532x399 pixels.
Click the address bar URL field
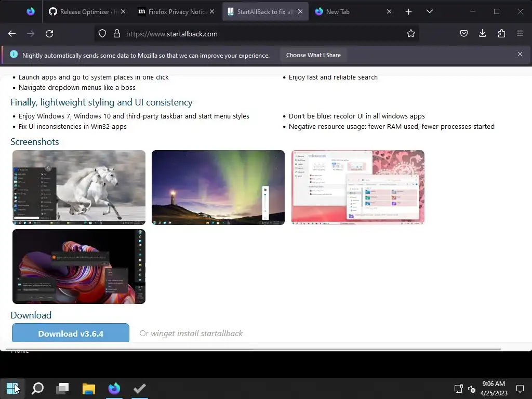pos(258,34)
